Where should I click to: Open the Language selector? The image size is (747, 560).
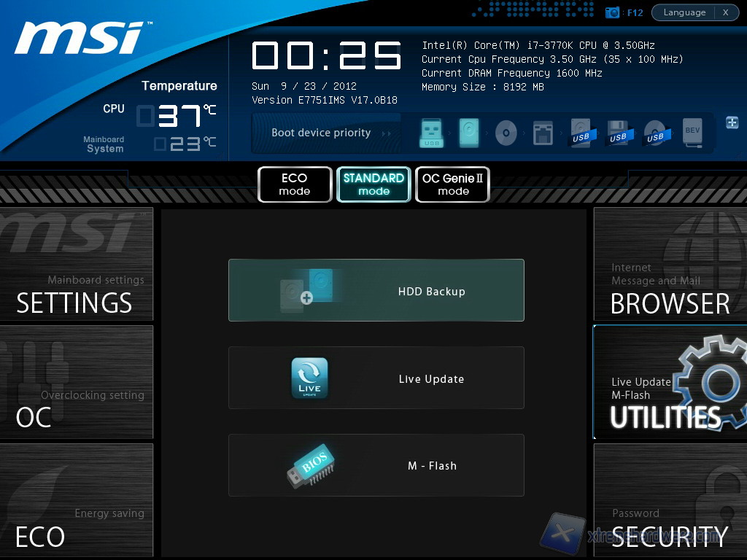click(684, 12)
